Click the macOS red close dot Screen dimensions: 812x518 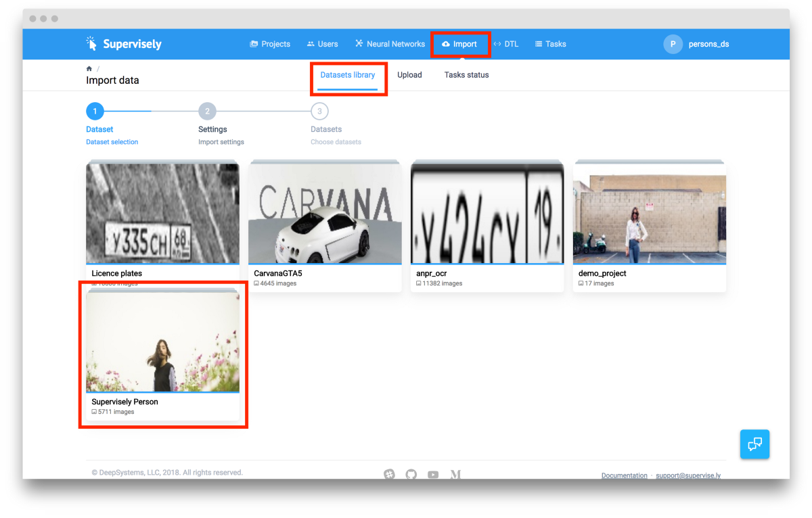coord(32,18)
